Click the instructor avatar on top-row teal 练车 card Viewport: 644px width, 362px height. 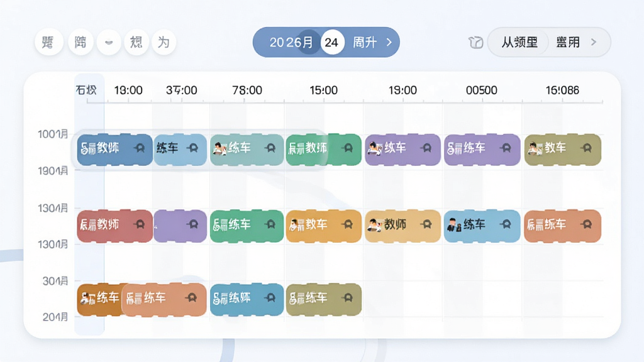(219, 148)
